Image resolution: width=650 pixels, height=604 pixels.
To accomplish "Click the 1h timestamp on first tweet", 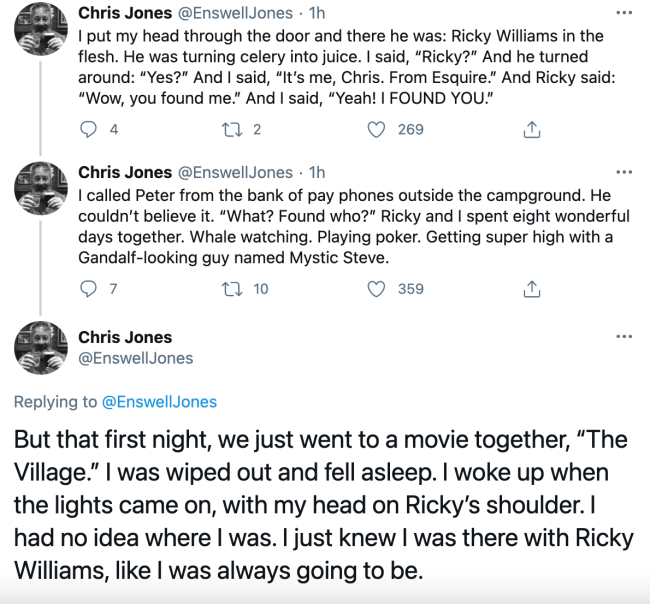I will click(x=317, y=13).
